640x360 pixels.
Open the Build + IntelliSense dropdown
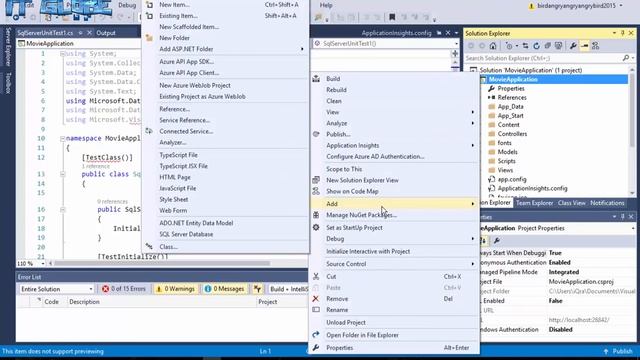coord(288,289)
